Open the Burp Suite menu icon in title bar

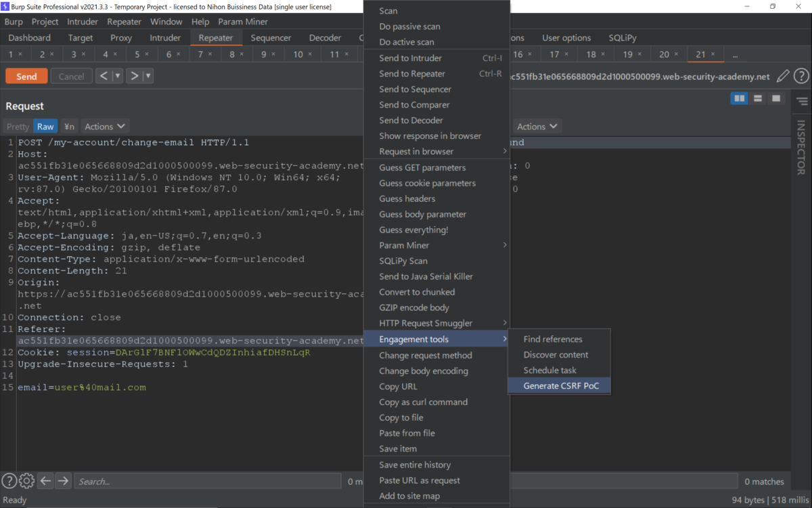[6, 6]
